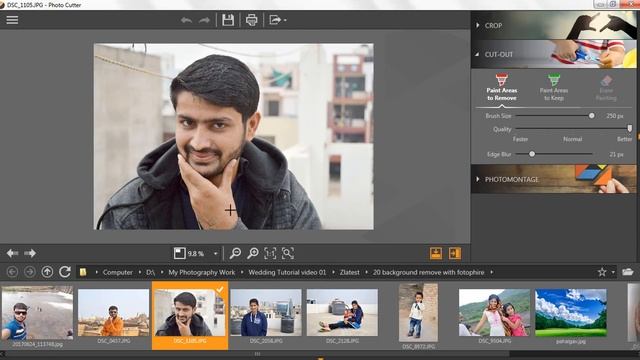Click the favorites star icon
Screen dimensions: 640x360
[602, 272]
